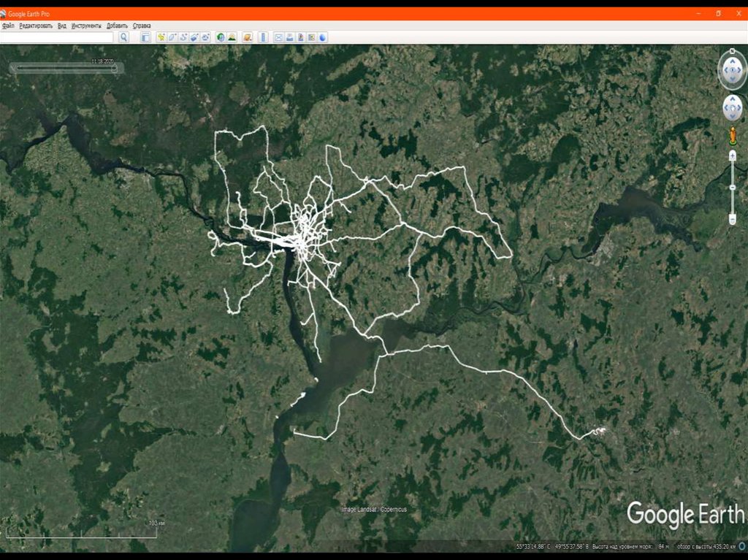The width and height of the screenshot is (748, 560).
Task: Click the N north reset button on the compass
Action: (732, 51)
